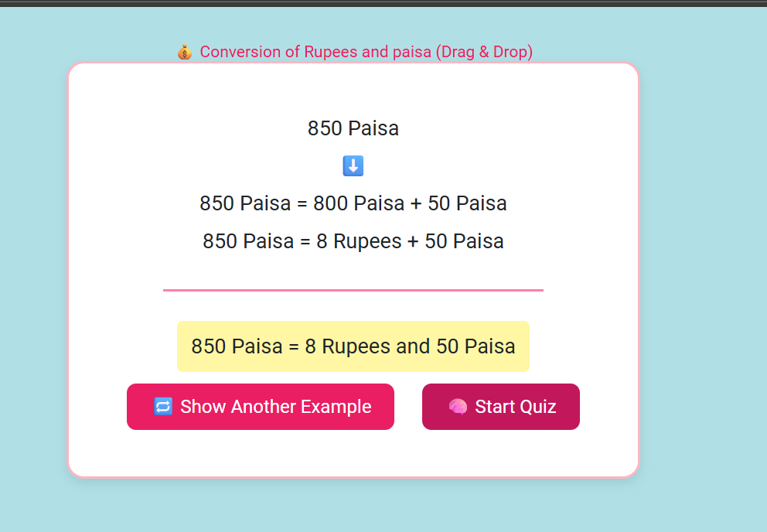Select the yellow answer box showing 8 Rupees
The image size is (767, 532).
pos(353,346)
